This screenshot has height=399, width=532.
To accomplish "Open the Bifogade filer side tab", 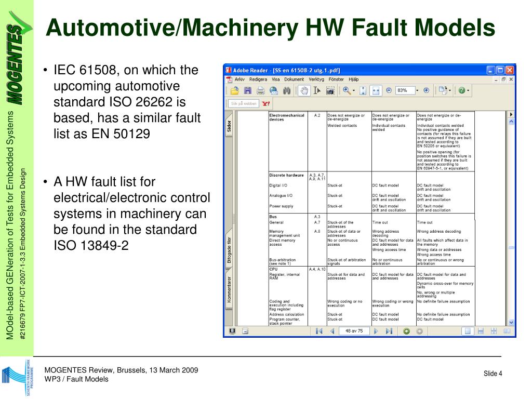I will tap(229, 250).
